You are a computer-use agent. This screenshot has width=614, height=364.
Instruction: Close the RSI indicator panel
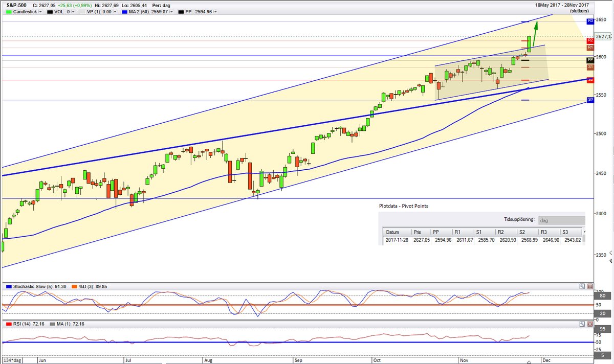click(x=590, y=324)
